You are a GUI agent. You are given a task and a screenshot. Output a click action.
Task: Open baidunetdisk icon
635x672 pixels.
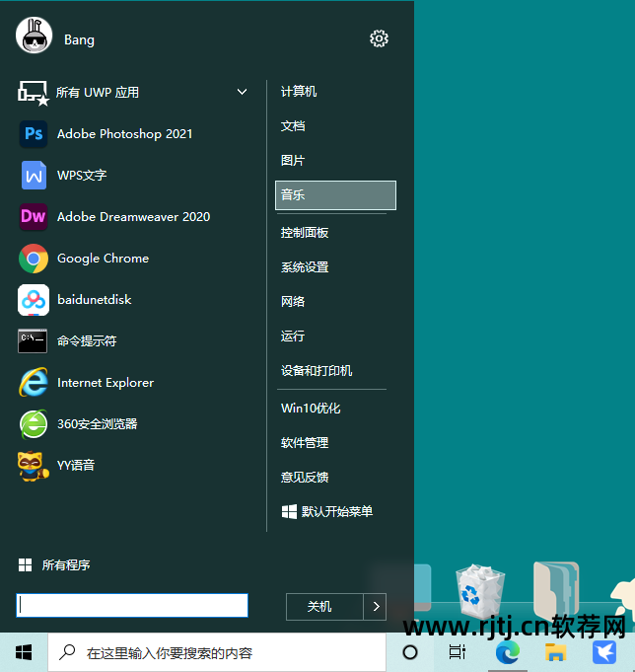coord(34,300)
